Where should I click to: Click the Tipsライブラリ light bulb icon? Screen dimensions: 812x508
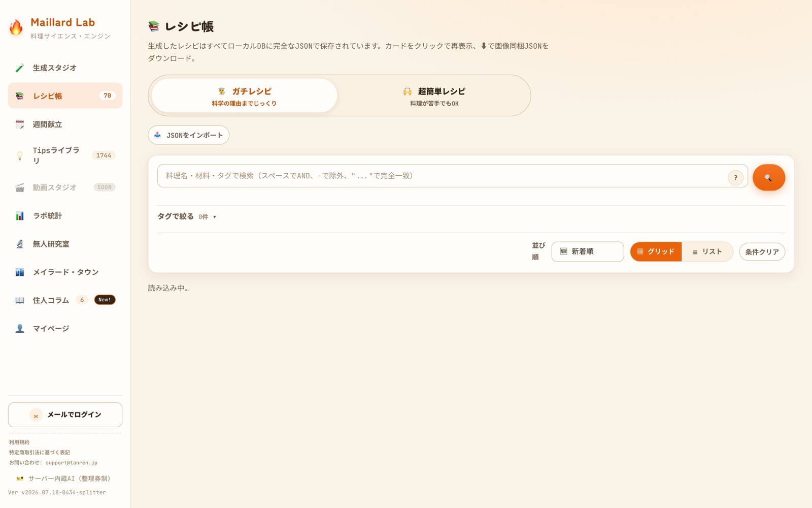click(x=20, y=156)
